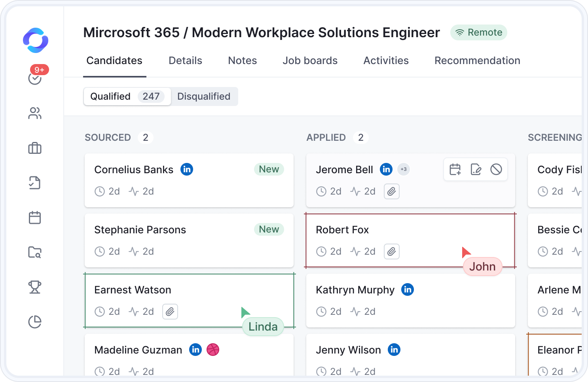The image size is (588, 382).
Task: Open the people icon in sidebar
Action: pos(35,113)
